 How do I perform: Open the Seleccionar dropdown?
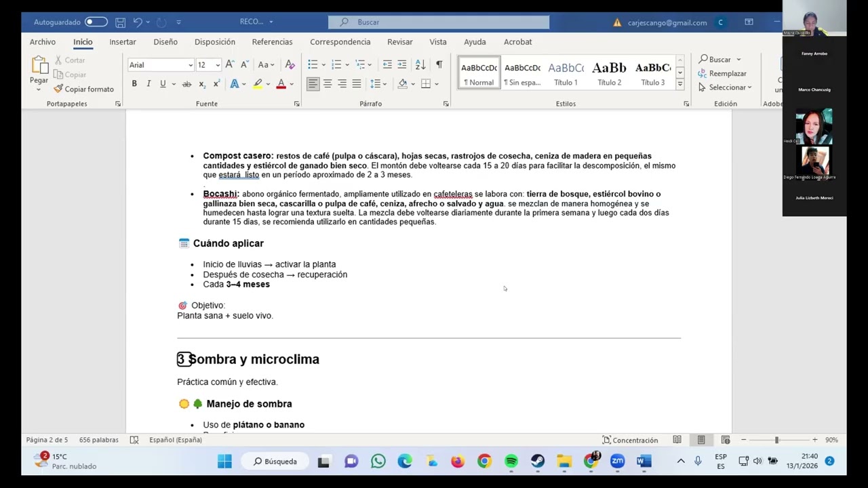point(725,87)
